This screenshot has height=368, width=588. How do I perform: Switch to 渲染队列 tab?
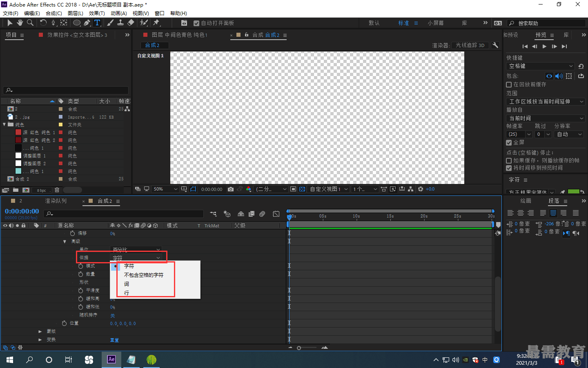point(56,201)
